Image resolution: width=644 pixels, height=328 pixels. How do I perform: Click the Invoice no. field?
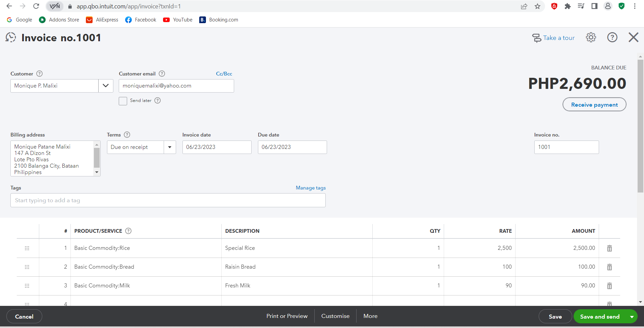[567, 147]
